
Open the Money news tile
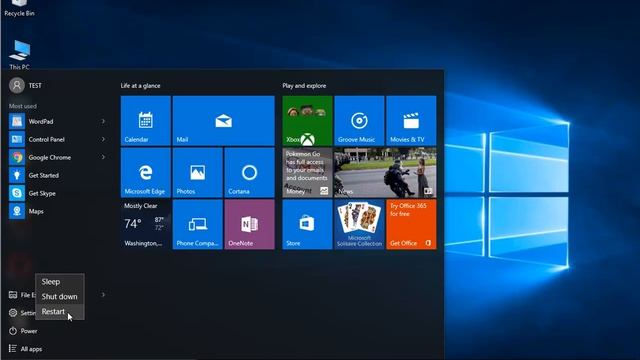307,173
